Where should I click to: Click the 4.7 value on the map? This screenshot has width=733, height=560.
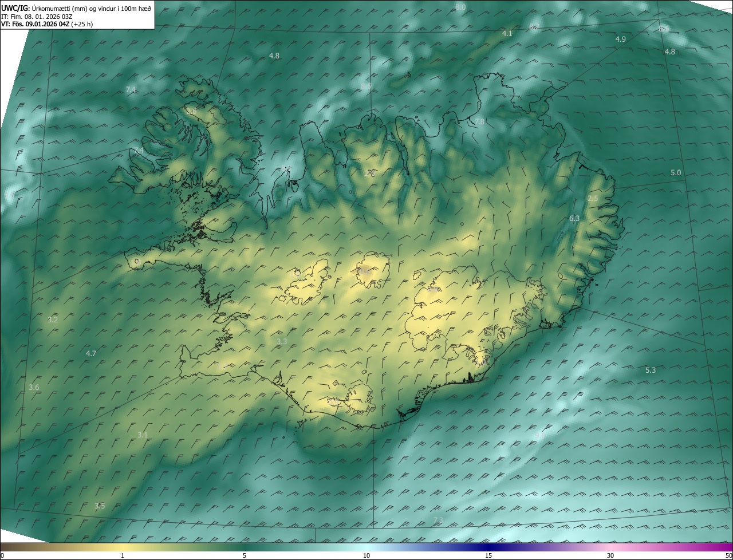(x=91, y=354)
